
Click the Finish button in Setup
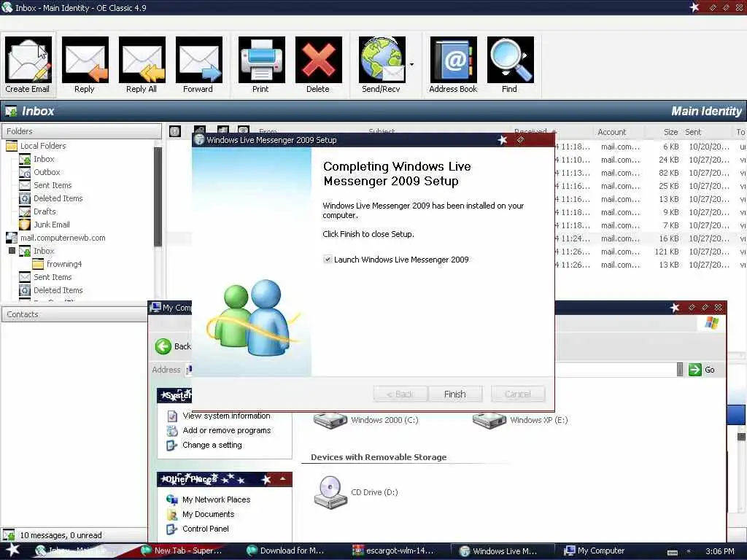click(455, 394)
